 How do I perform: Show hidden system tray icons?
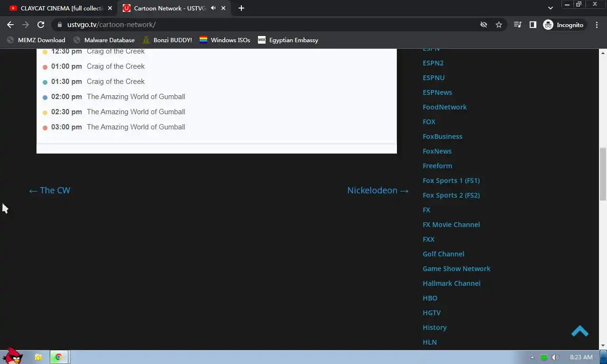532,357
